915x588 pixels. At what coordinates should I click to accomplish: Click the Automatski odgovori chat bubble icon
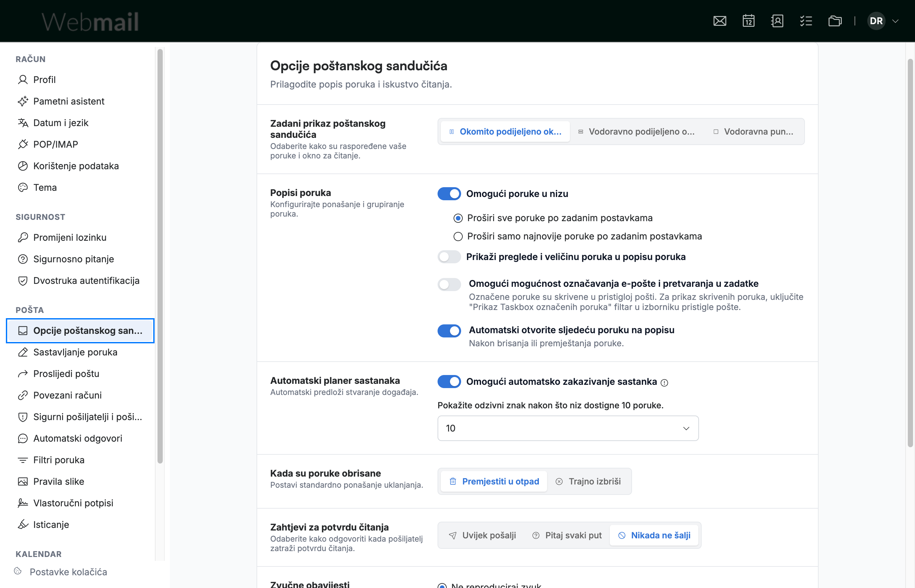click(23, 438)
